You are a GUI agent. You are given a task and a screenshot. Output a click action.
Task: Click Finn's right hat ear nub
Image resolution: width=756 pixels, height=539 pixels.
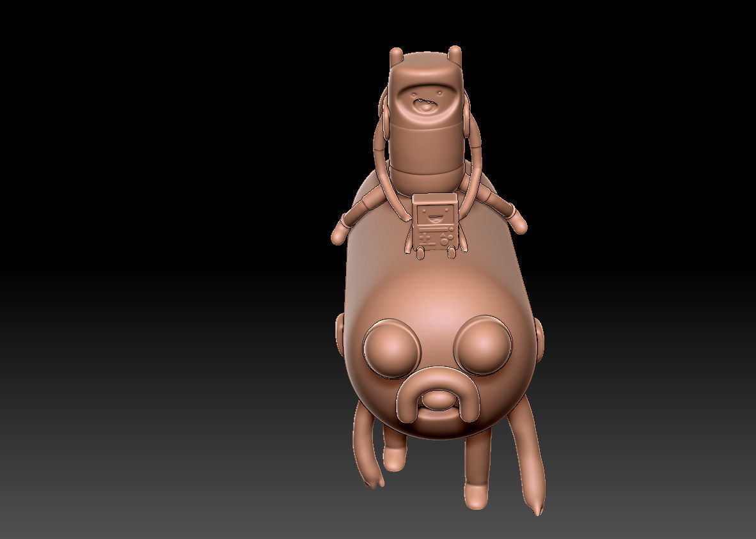pos(455,54)
